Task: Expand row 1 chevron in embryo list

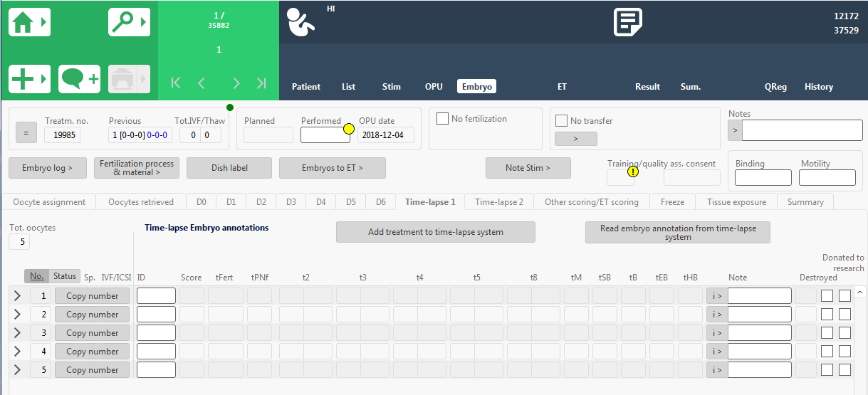Action: [18, 296]
